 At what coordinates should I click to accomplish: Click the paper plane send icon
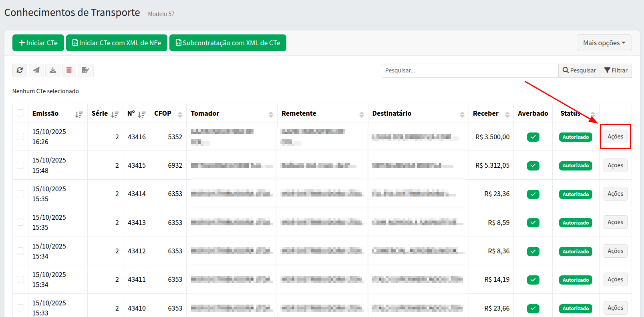[36, 70]
